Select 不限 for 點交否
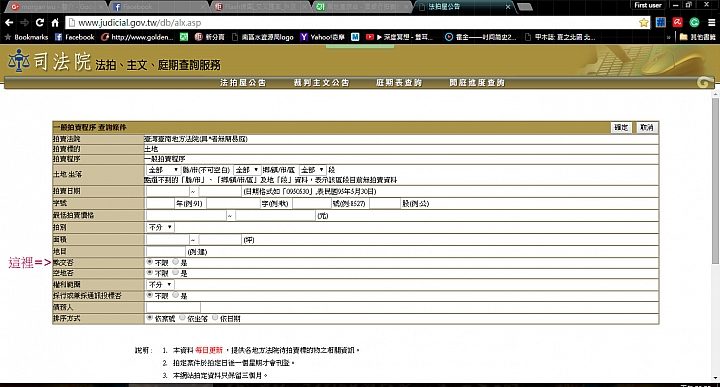This screenshot has width=720, height=387. [150, 262]
